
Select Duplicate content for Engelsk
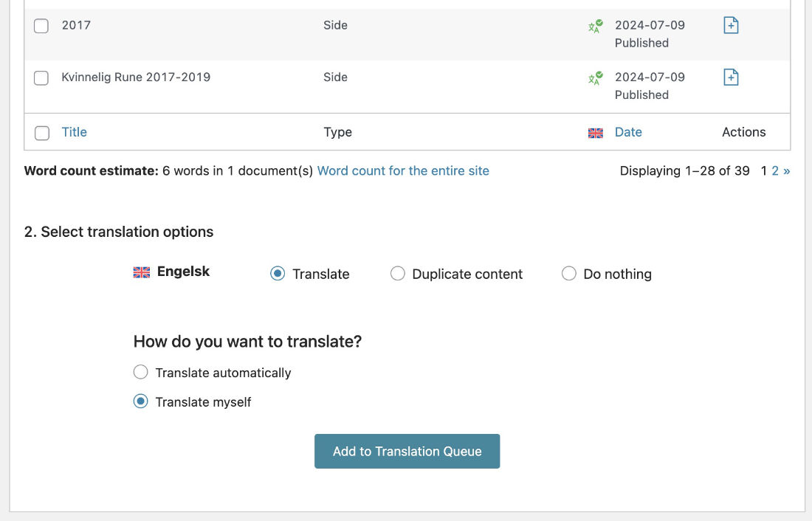tap(398, 273)
